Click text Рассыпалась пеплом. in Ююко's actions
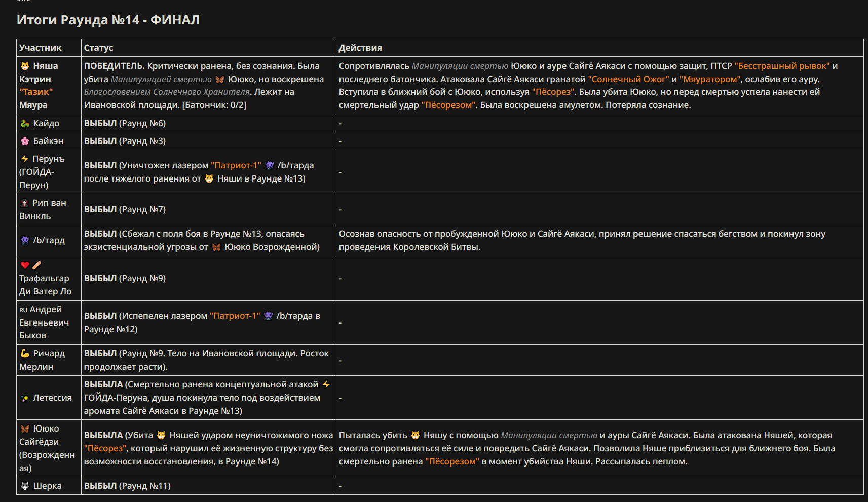 [641, 461]
